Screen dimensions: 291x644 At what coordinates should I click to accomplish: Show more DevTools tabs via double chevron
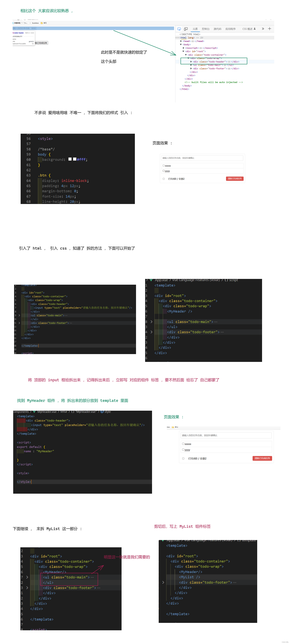click(x=263, y=29)
